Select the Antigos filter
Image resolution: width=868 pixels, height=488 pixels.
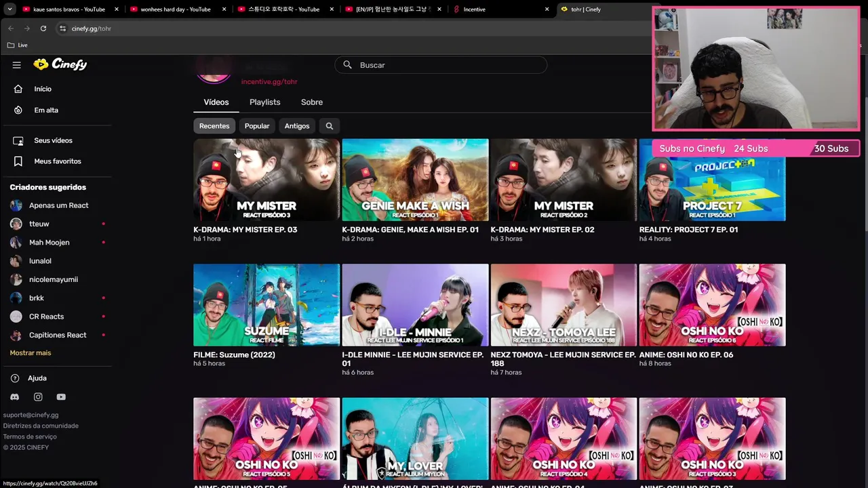[297, 126]
